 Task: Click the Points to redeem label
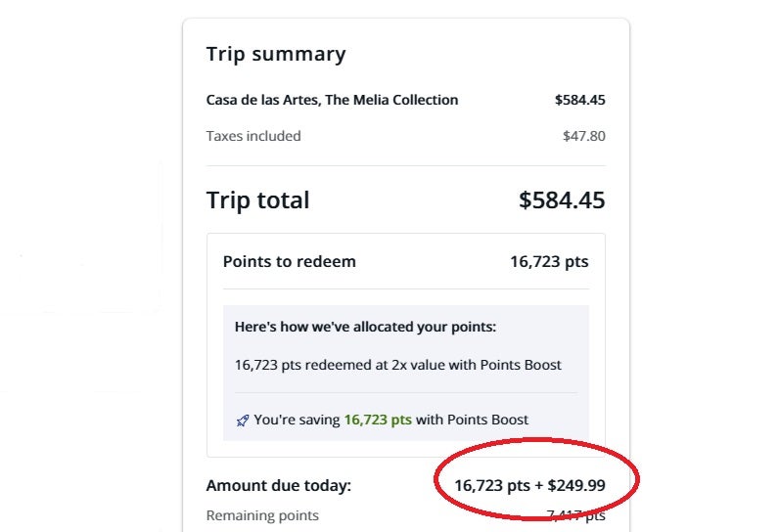click(290, 261)
